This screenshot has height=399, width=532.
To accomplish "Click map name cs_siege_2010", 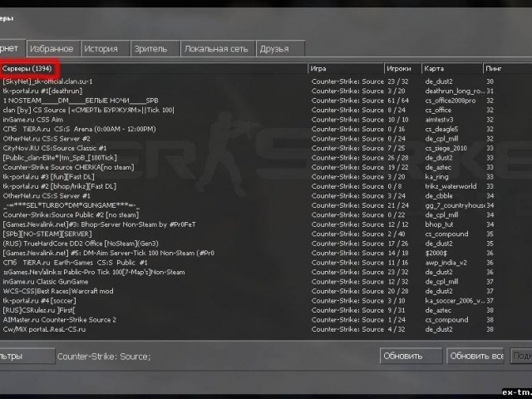I will [x=446, y=148].
